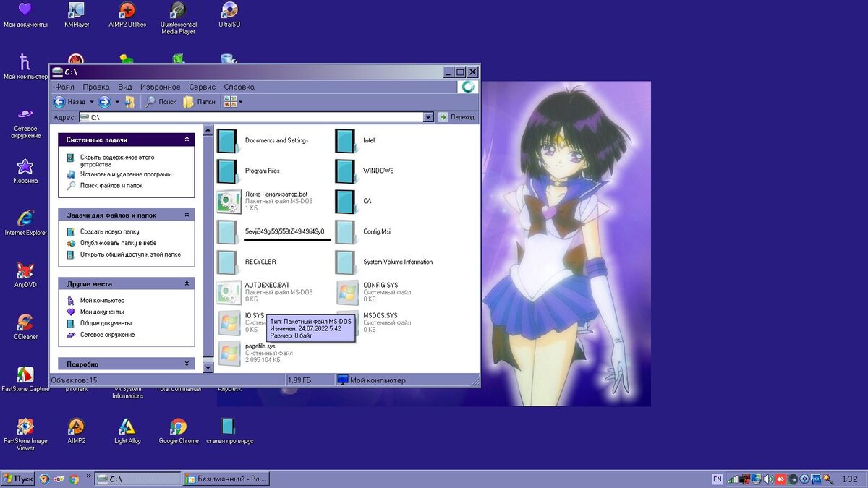Click the volume speaker tray icon
The image size is (868, 488).
[x=770, y=479]
